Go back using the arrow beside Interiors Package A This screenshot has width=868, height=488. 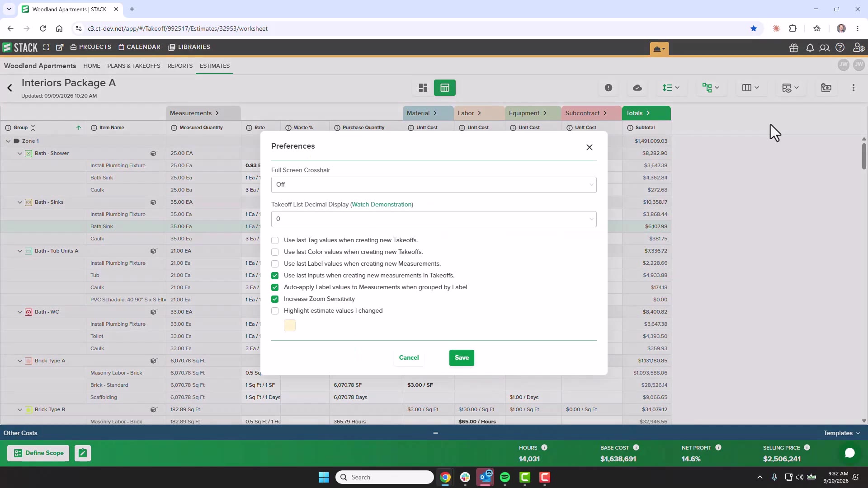click(x=9, y=88)
